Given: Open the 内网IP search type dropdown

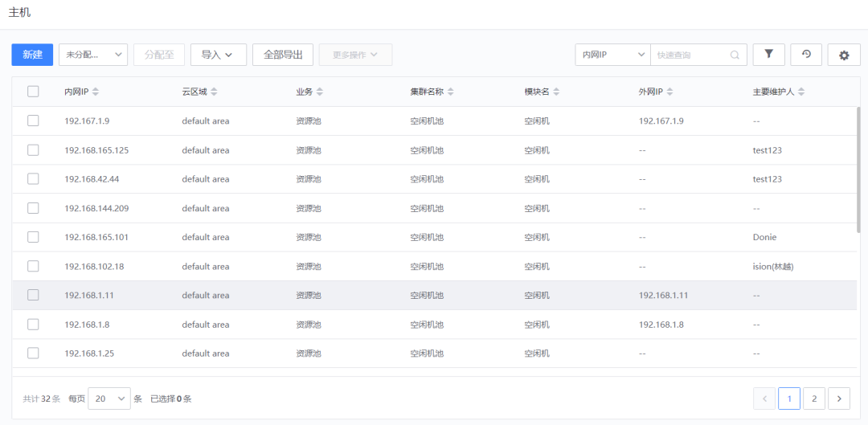Looking at the screenshot, I should coord(612,55).
